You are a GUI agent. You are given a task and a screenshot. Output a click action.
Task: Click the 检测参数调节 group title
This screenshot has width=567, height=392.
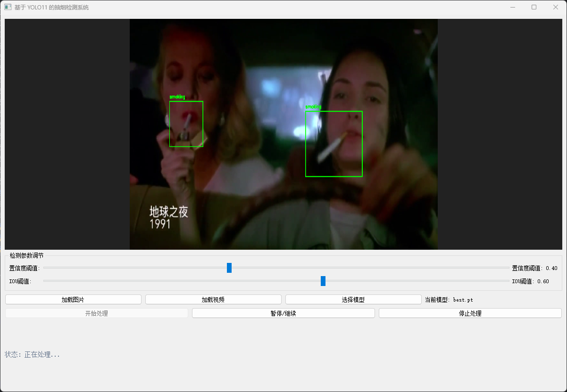click(x=26, y=255)
